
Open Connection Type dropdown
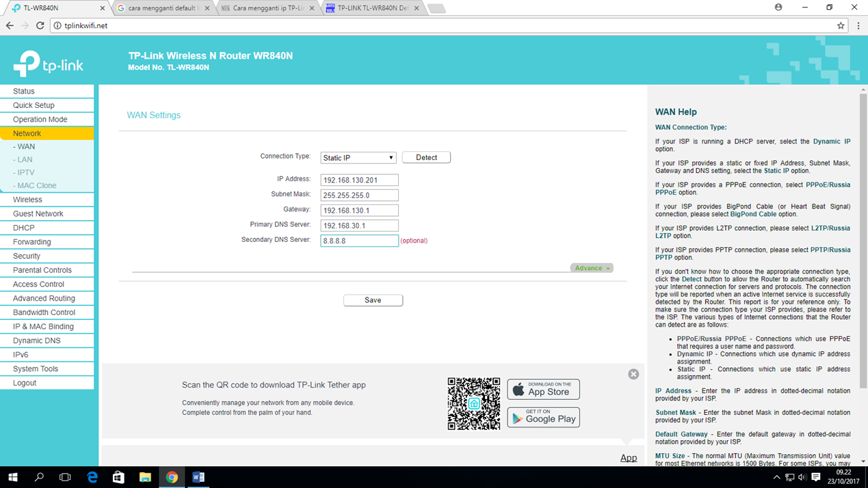coord(358,158)
